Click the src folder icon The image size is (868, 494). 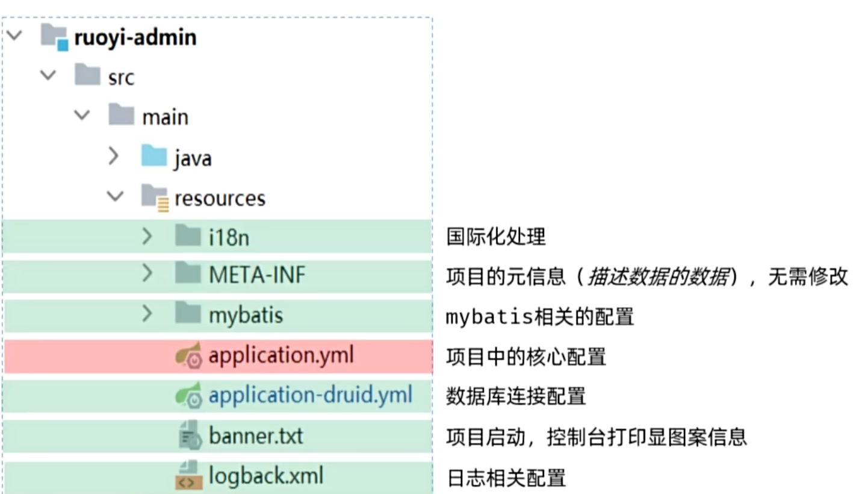click(87, 76)
